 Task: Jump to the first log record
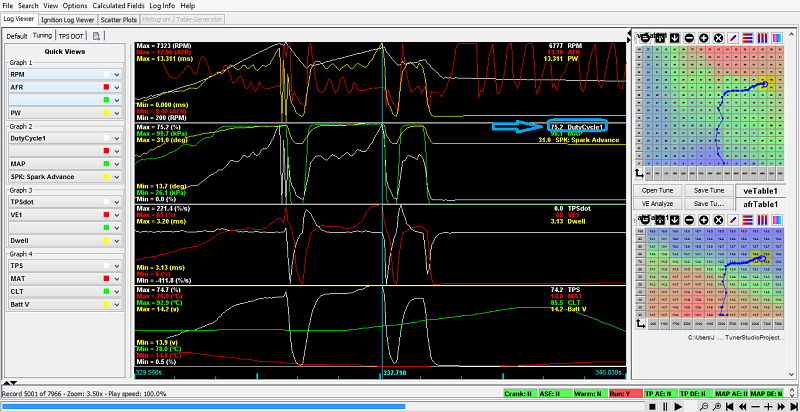point(730,406)
